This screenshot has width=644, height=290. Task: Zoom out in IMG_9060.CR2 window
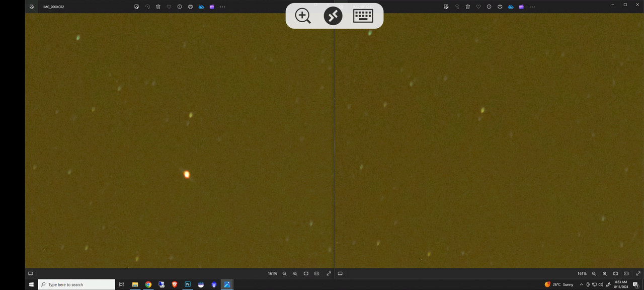(x=284, y=274)
